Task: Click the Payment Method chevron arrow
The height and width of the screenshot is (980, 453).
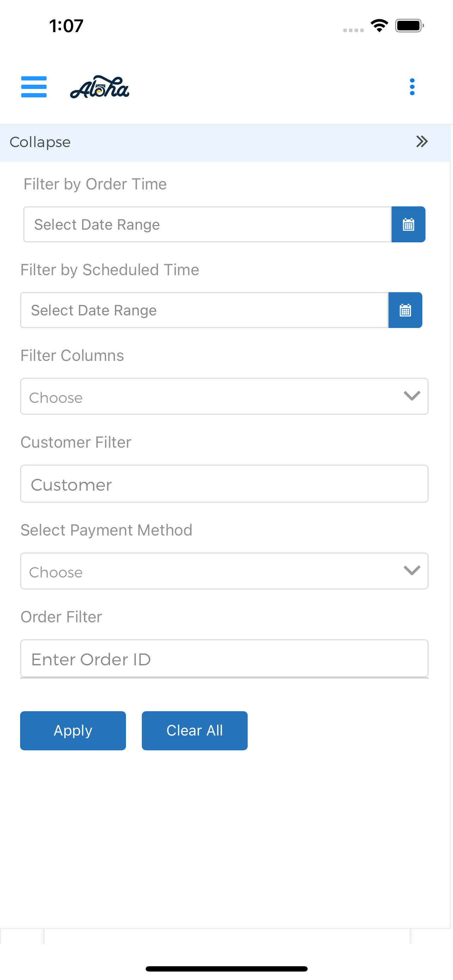Action: 412,570
